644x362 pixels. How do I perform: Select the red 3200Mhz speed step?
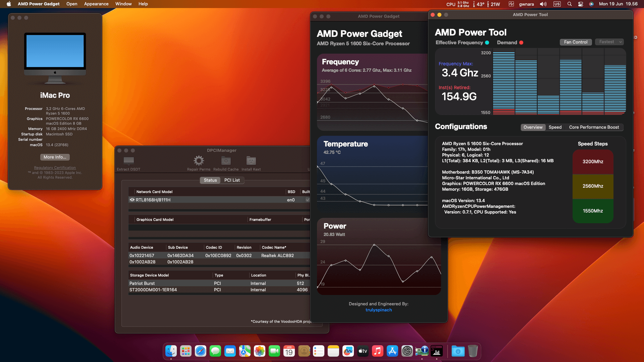point(593,162)
